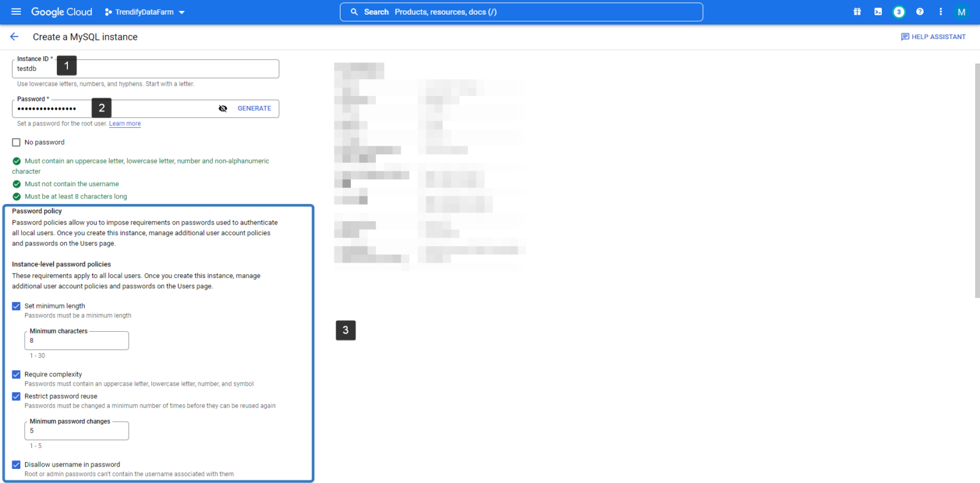This screenshot has width=980, height=483.
Task: Uncheck Disallow username in password checkbox
Action: 17,465
